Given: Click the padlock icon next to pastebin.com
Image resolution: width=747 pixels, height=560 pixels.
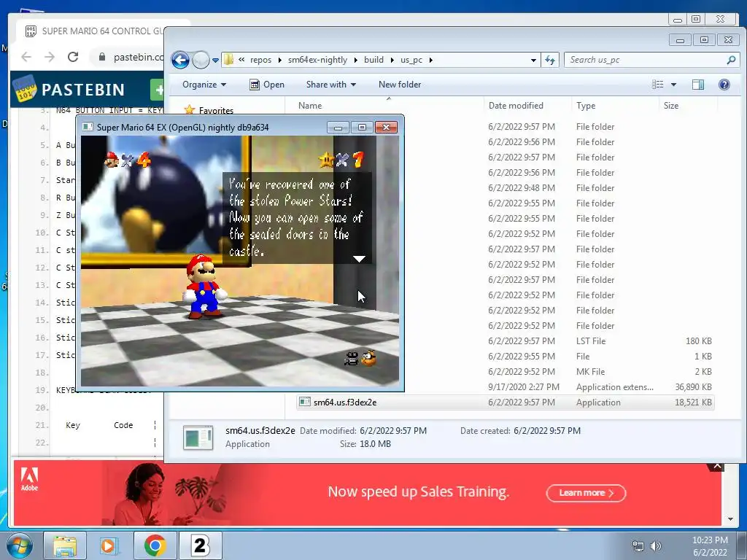Looking at the screenshot, I should [x=101, y=57].
